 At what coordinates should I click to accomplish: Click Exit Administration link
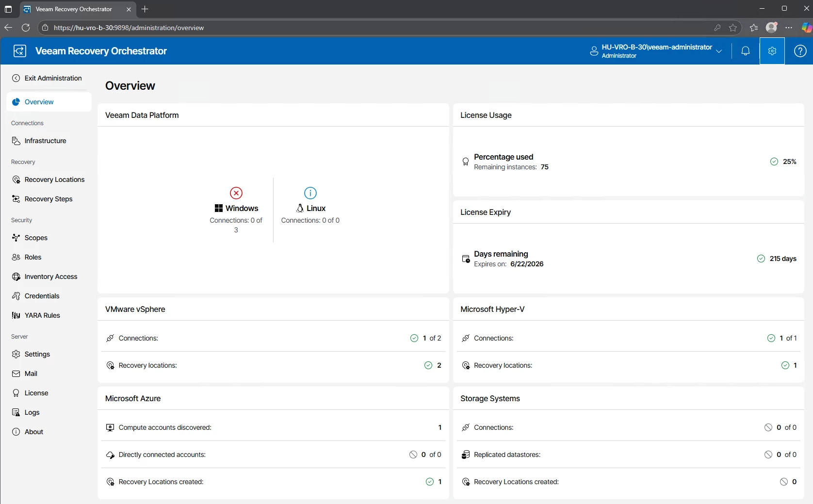pos(53,78)
